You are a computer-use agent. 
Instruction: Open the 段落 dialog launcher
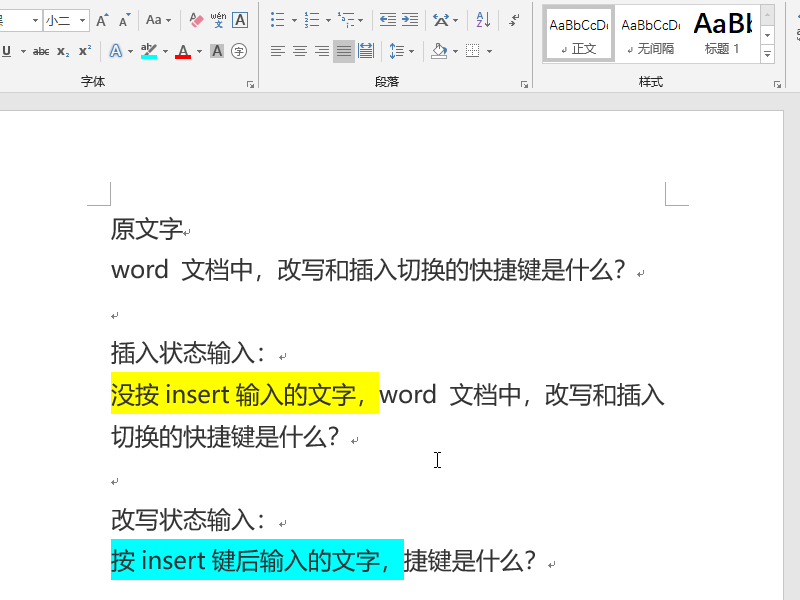[x=524, y=85]
